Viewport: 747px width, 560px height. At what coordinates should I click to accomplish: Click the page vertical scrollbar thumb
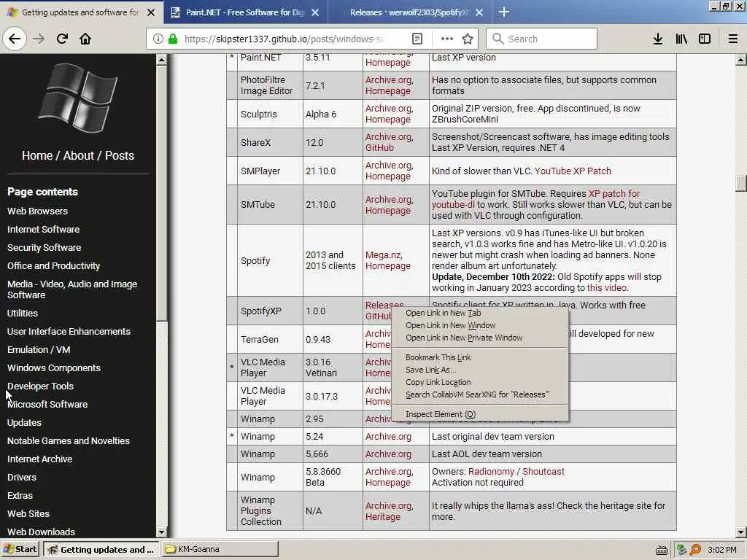pos(741,183)
